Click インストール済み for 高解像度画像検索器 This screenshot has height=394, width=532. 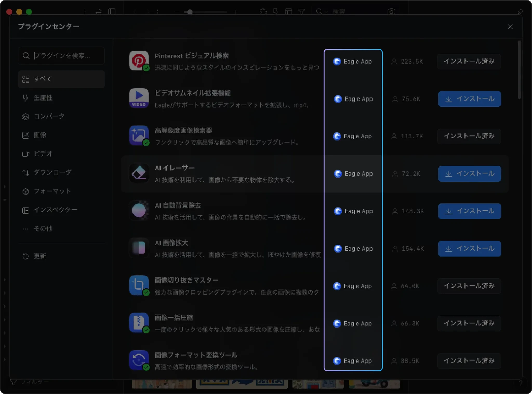(469, 136)
